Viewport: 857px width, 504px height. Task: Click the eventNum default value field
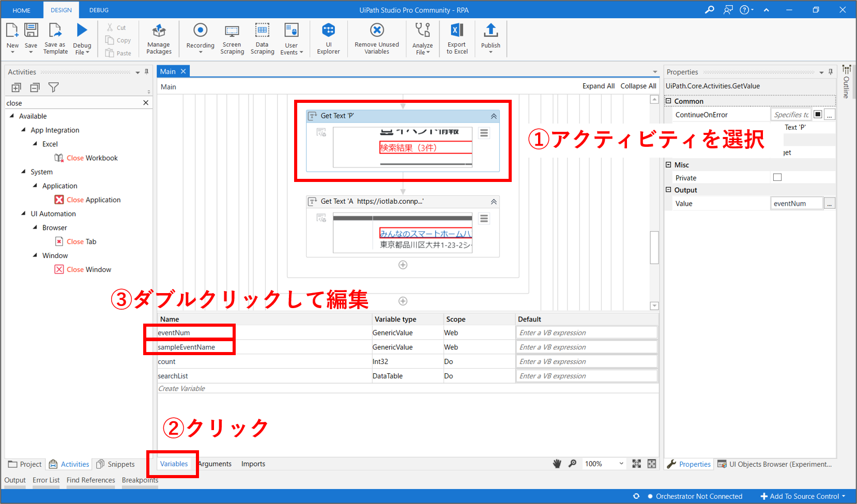(586, 333)
